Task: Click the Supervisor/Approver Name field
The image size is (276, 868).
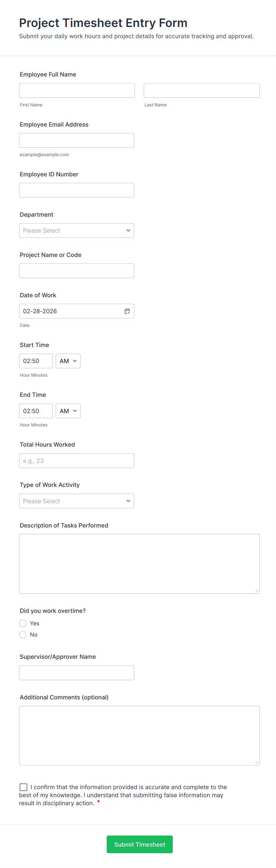Action: (77, 673)
